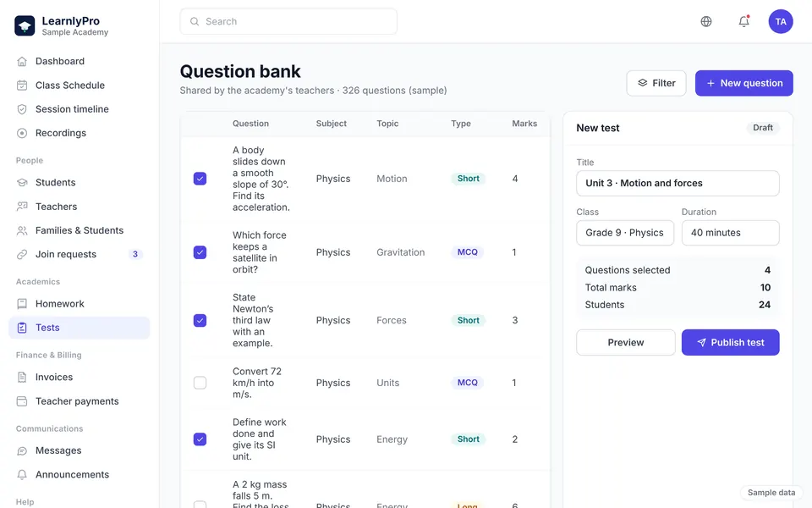The image size is (812, 508).
Task: Click the Subject column header
Action: (332, 124)
